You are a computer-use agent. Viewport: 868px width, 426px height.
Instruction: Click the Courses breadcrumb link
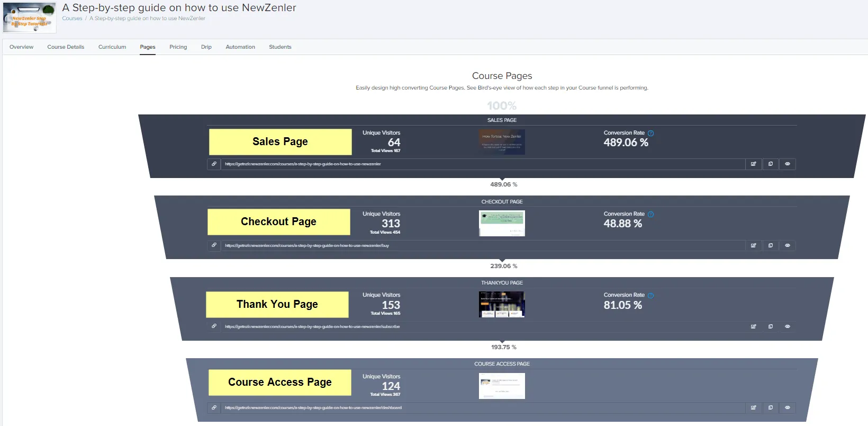(x=72, y=19)
